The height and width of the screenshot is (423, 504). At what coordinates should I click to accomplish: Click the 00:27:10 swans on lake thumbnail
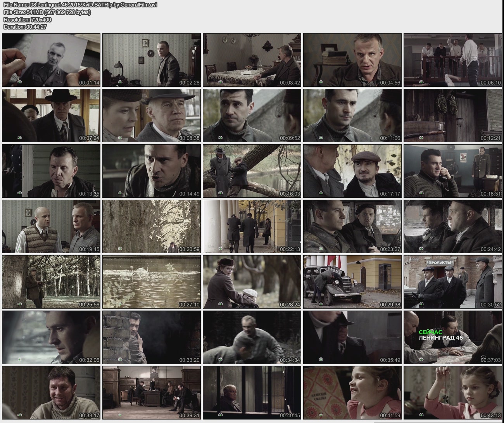pyautogui.click(x=151, y=281)
